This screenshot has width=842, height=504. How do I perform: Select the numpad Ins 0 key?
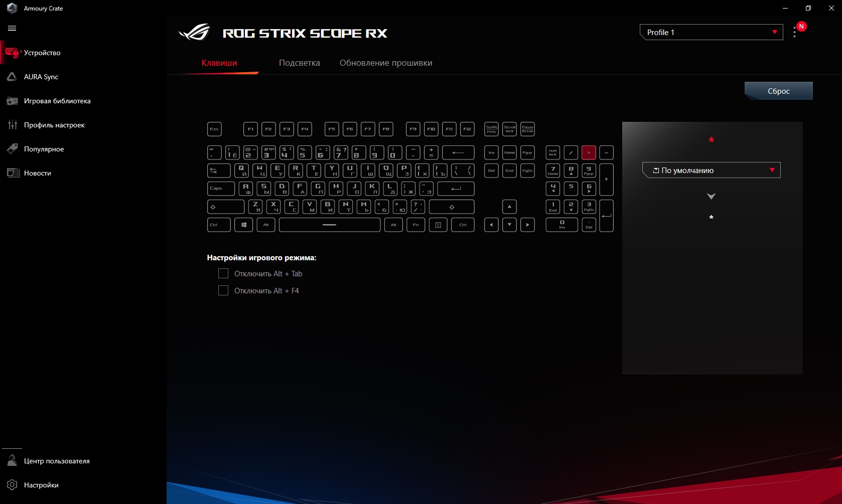[x=562, y=225]
